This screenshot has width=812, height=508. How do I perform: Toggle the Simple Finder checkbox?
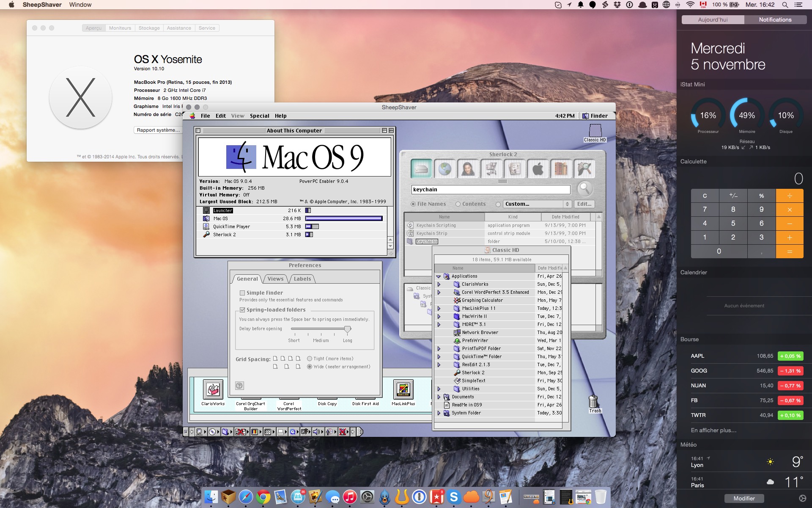pyautogui.click(x=241, y=292)
